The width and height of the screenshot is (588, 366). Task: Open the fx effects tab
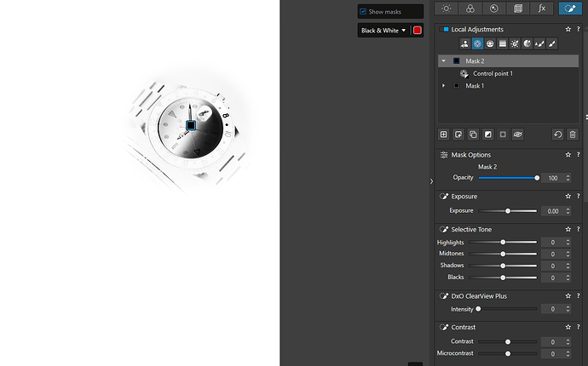pos(542,9)
